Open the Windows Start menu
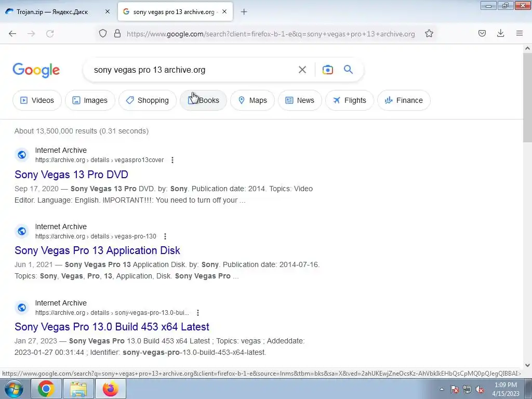Viewport: 532px width, 399px height. pyautogui.click(x=14, y=389)
